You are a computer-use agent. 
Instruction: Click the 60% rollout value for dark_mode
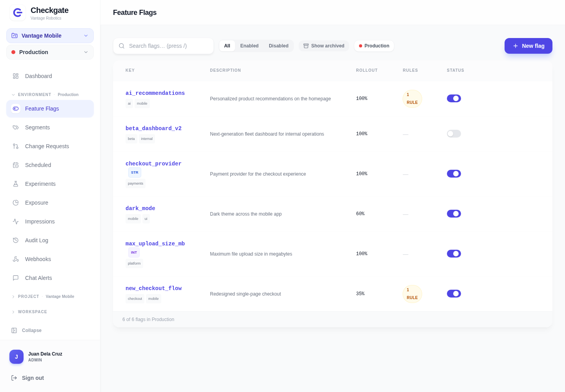tap(360, 214)
